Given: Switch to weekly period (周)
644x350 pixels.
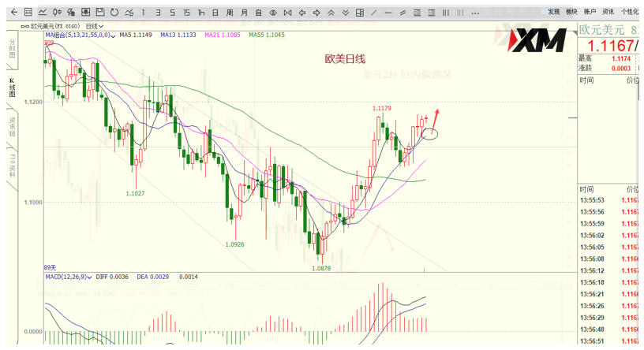Looking at the screenshot, I should pos(230,13).
